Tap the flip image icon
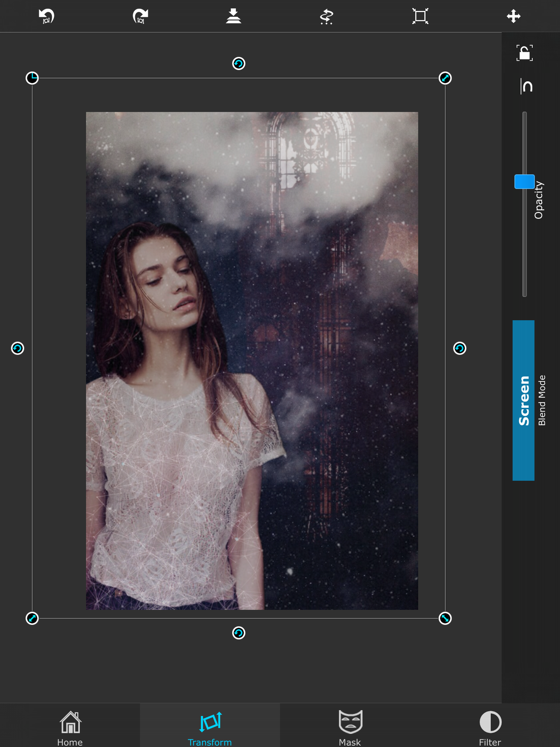Image resolution: width=560 pixels, height=747 pixels. pyautogui.click(x=327, y=16)
